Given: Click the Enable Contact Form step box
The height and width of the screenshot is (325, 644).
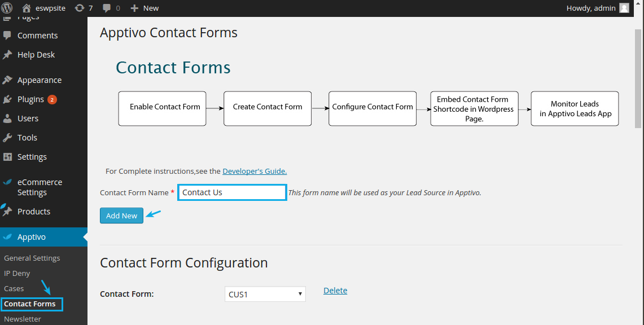Looking at the screenshot, I should tap(162, 108).
